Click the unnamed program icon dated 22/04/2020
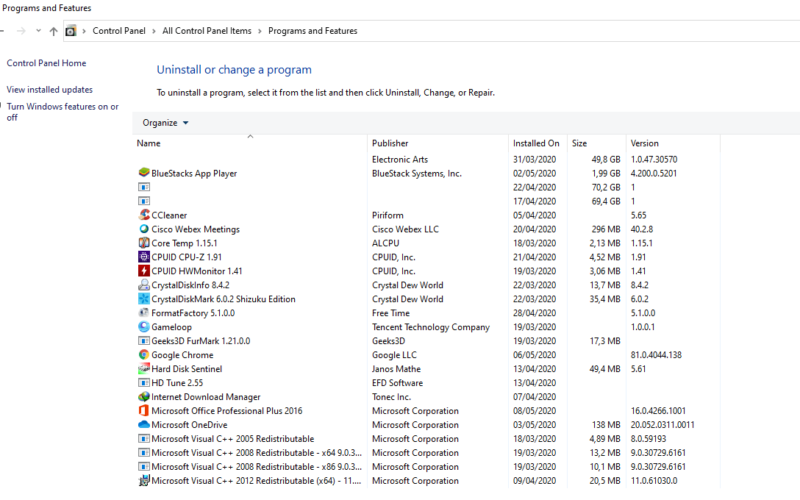 click(x=144, y=187)
